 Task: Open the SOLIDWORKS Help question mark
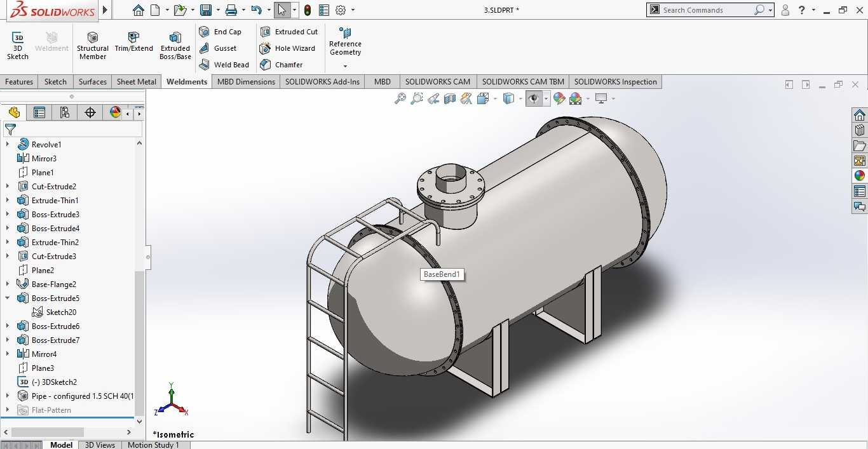click(x=803, y=10)
